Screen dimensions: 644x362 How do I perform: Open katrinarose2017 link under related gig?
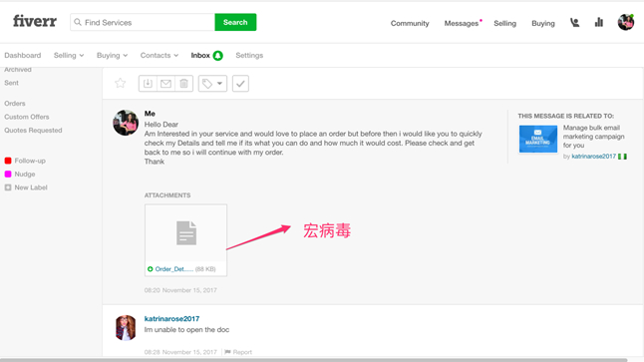point(593,157)
